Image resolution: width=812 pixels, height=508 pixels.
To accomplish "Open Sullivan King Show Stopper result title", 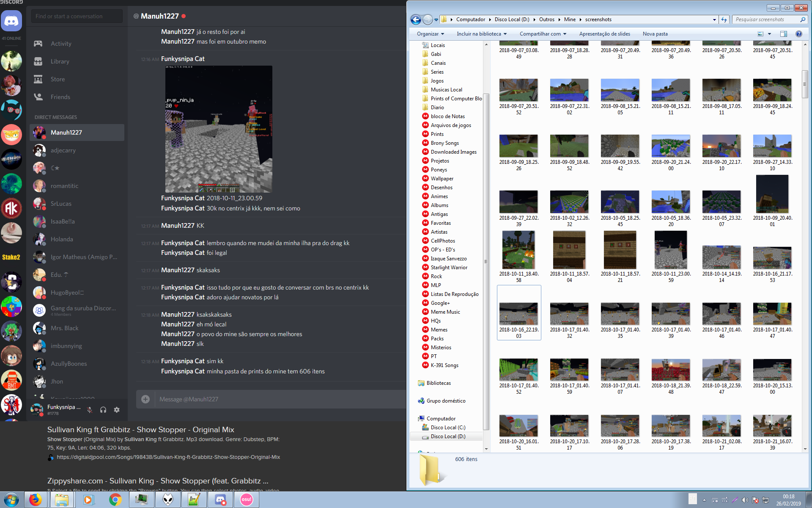I will (x=140, y=430).
